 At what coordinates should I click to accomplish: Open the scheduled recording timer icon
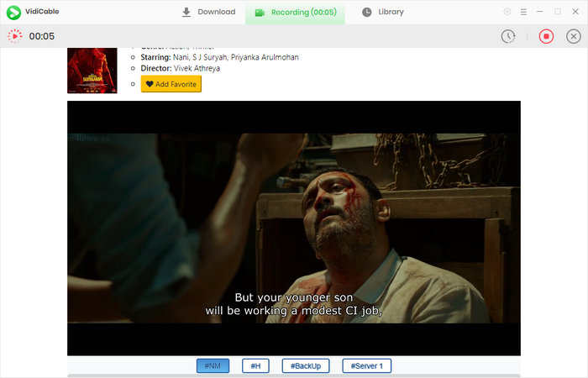(508, 36)
